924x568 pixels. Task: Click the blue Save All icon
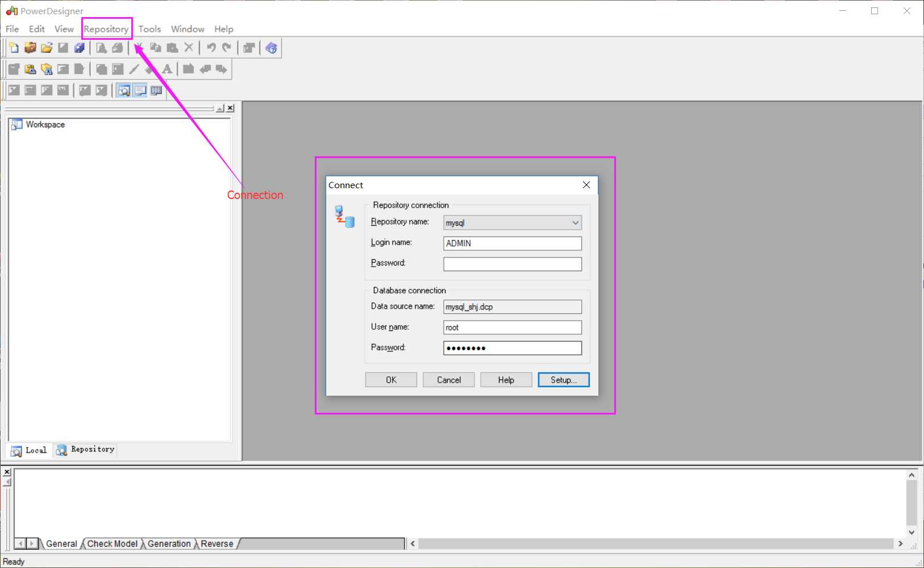click(80, 48)
